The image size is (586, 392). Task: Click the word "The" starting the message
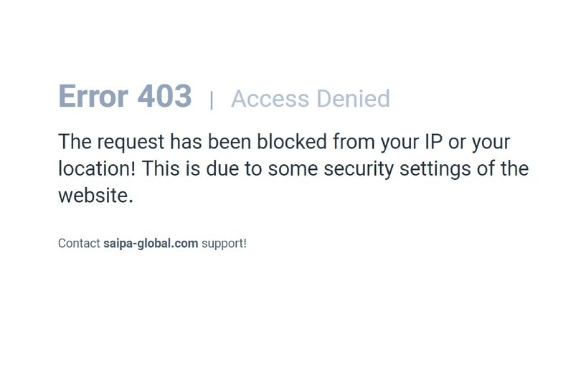[x=75, y=141]
